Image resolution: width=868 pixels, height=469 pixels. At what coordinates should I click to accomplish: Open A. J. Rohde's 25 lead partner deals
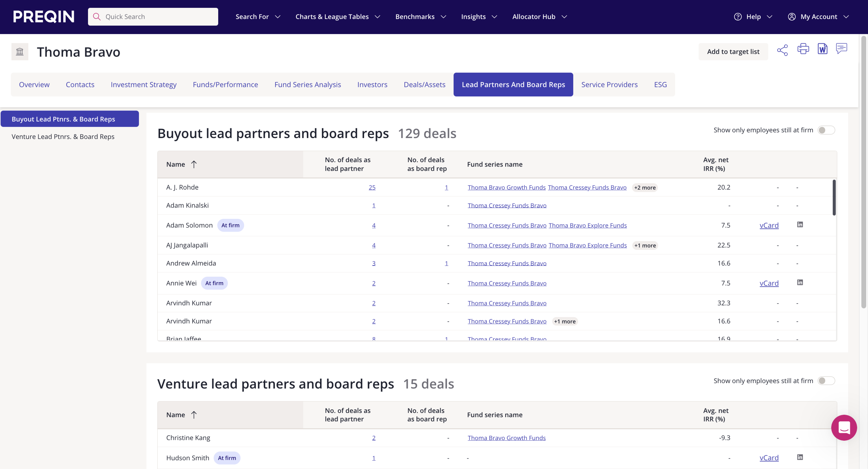click(x=372, y=188)
